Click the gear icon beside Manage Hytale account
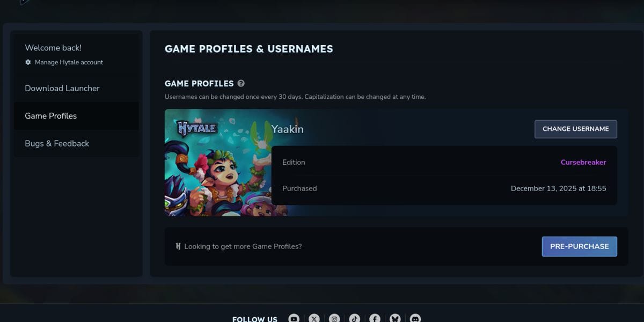 [x=28, y=62]
